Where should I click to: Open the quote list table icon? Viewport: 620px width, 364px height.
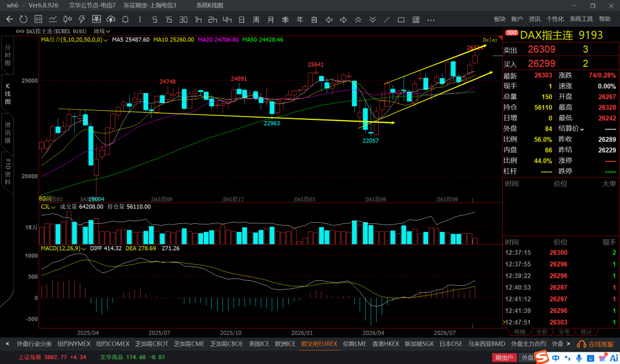pos(38,19)
